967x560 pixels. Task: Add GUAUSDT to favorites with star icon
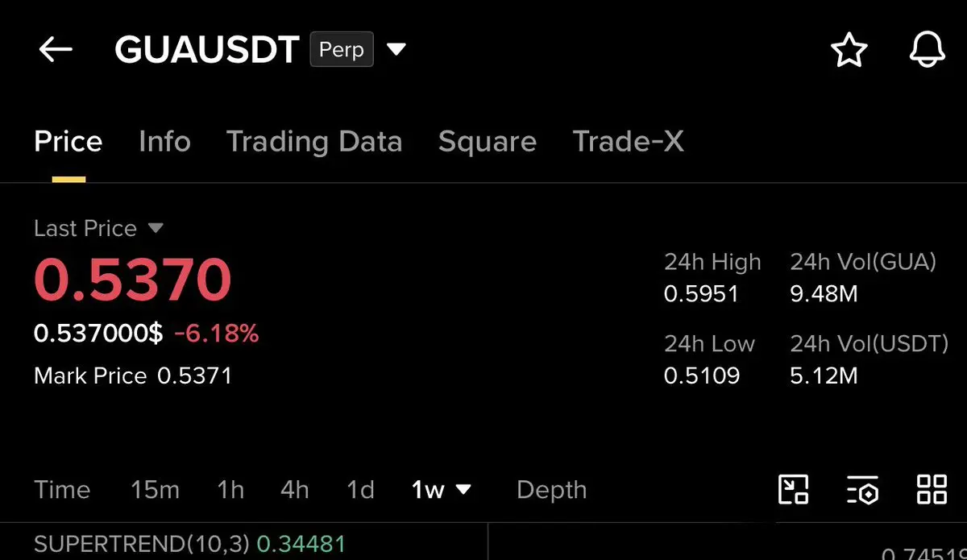[849, 51]
